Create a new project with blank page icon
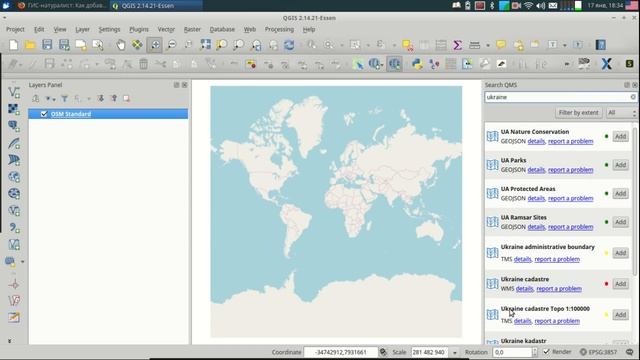640x360 pixels. pos(13,45)
